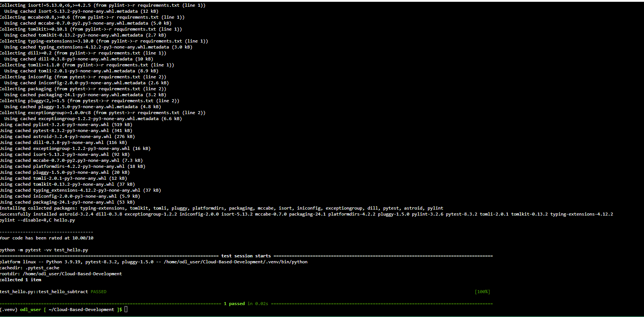Image resolution: width=644 pixels, height=317 pixels.
Task: Click 'Using cached pluggy-1.5.0' metadata line
Action: 83,107
